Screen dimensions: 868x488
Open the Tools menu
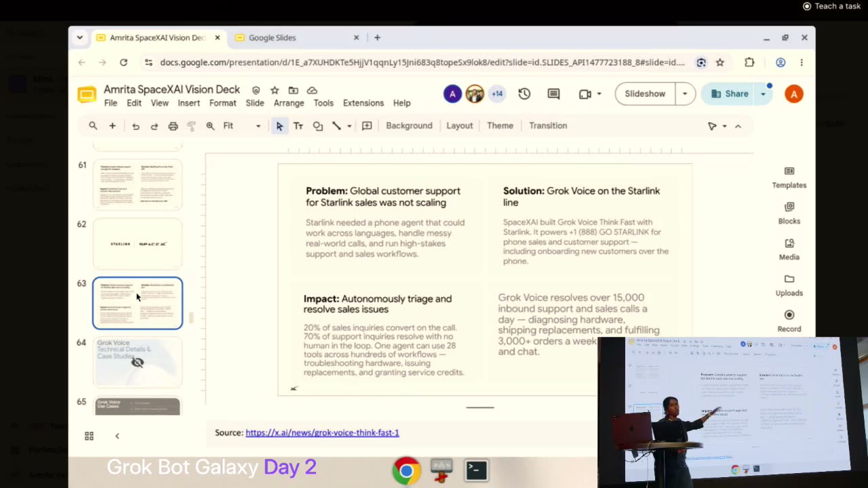click(323, 103)
